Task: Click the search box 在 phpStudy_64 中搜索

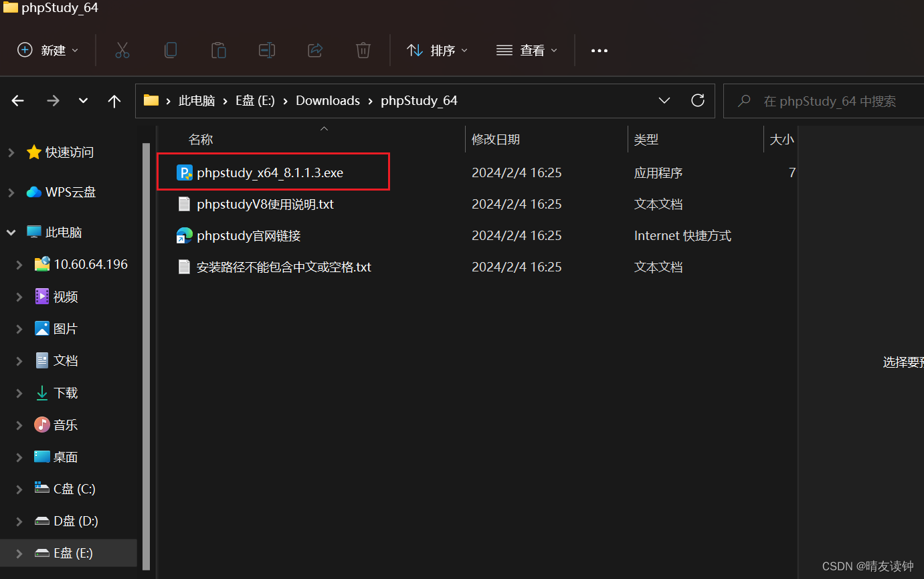Action: (824, 101)
